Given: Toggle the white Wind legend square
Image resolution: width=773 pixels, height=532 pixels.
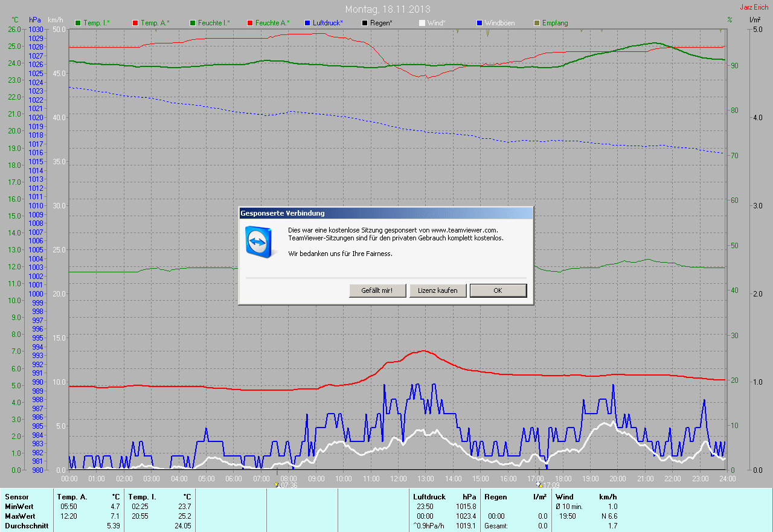Looking at the screenshot, I should tap(422, 23).
